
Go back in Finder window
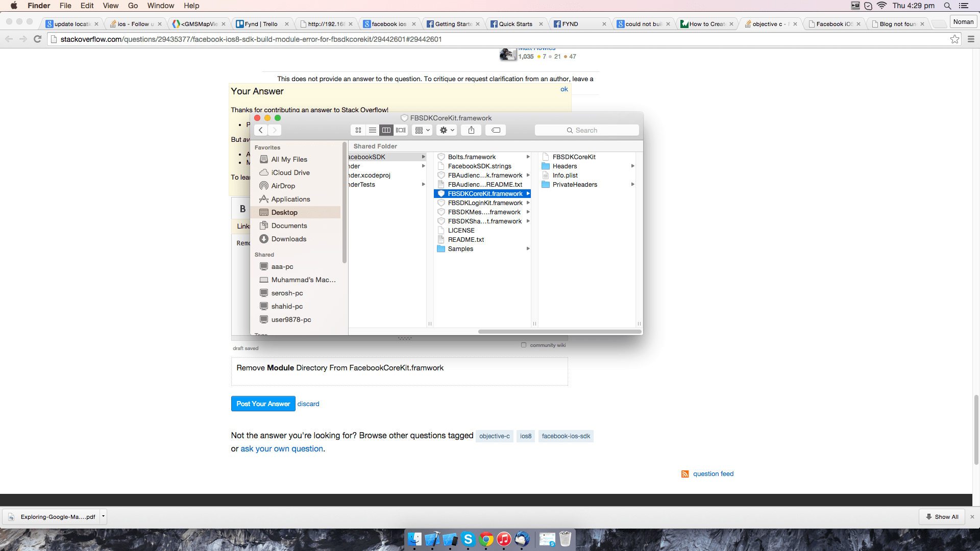261,130
